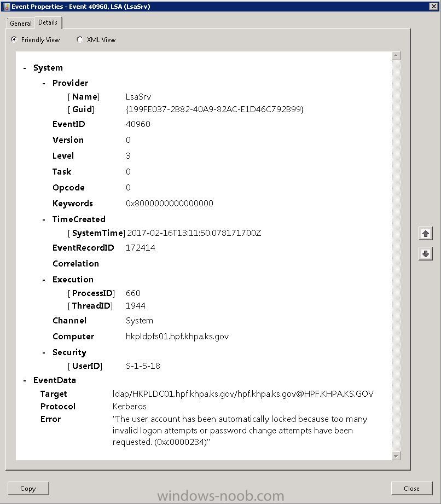Select the XML View radio button
The height and width of the screenshot is (504, 441).
point(80,39)
